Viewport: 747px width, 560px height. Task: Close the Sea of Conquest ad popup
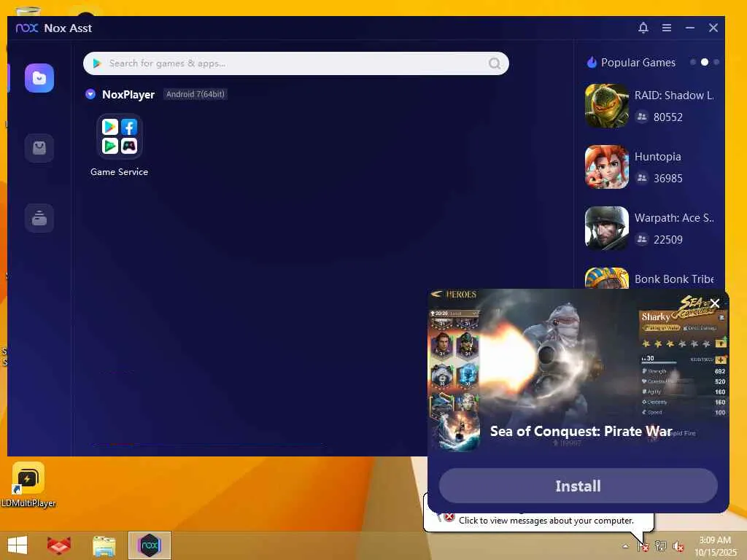pos(715,303)
